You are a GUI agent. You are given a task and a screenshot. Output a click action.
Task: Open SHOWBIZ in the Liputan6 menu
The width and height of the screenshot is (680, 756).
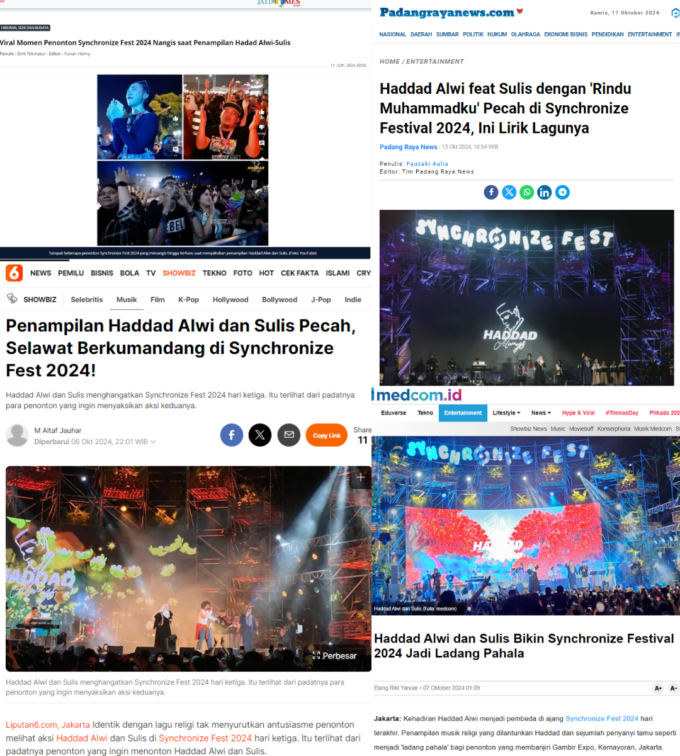[x=179, y=273]
